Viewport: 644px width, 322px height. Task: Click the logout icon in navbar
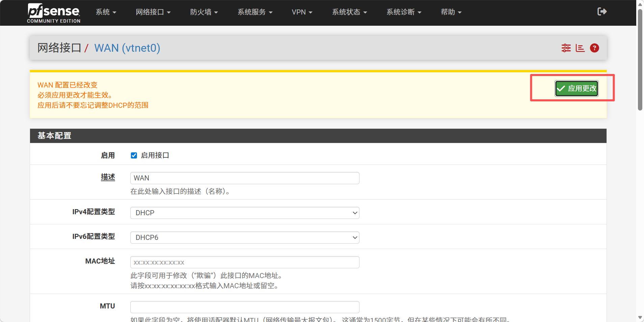(x=602, y=12)
